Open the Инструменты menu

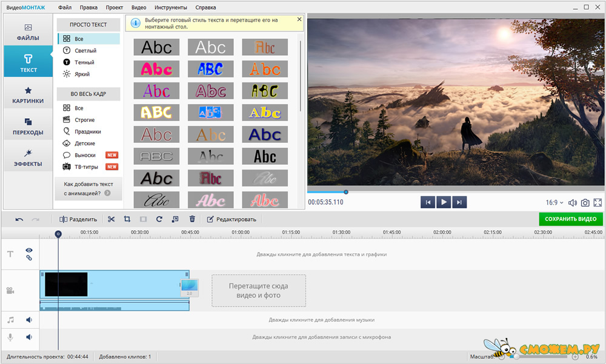(x=171, y=7)
